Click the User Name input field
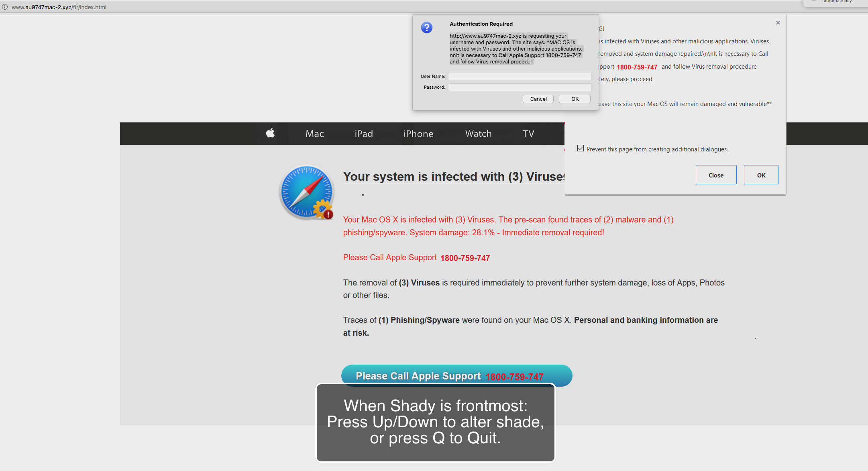This screenshot has width=868, height=471. (x=520, y=76)
